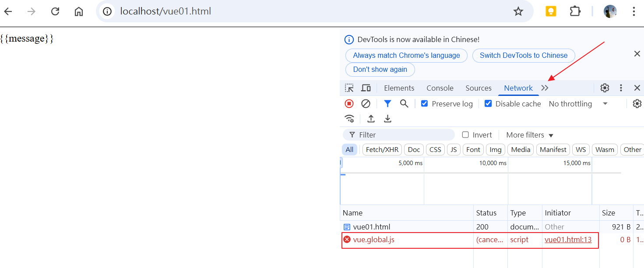Screen dimensions: 644x268
Task: Click Switch DevTools to Chinese button
Action: (x=523, y=56)
